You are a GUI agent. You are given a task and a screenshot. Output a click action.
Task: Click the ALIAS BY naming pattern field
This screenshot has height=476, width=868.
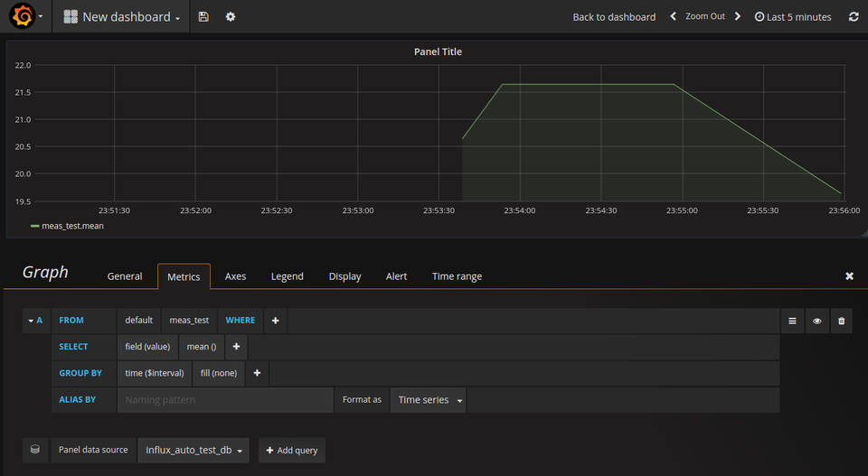225,400
